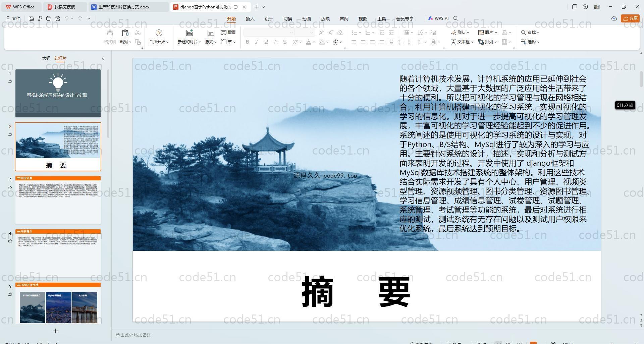644x344 pixels.
Task: Click the increase indent icon
Action: point(391,33)
